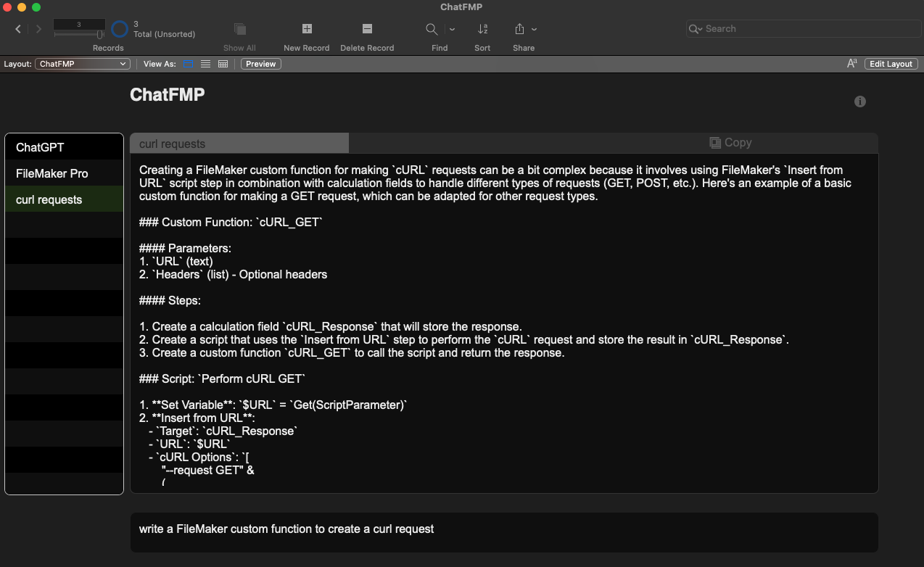Click the Copy button
924x567 pixels.
click(730, 143)
